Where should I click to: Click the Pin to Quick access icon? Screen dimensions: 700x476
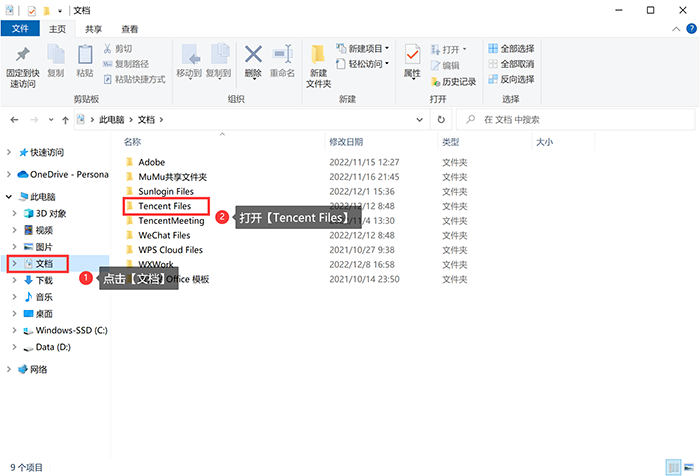22,55
